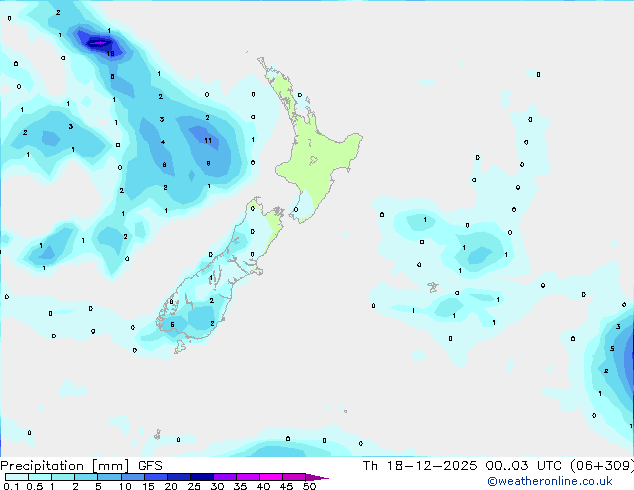Viewport: 634px width, 490px height.
Task: Click the weatheronline.co.uk copyright link
Action: 550,481
